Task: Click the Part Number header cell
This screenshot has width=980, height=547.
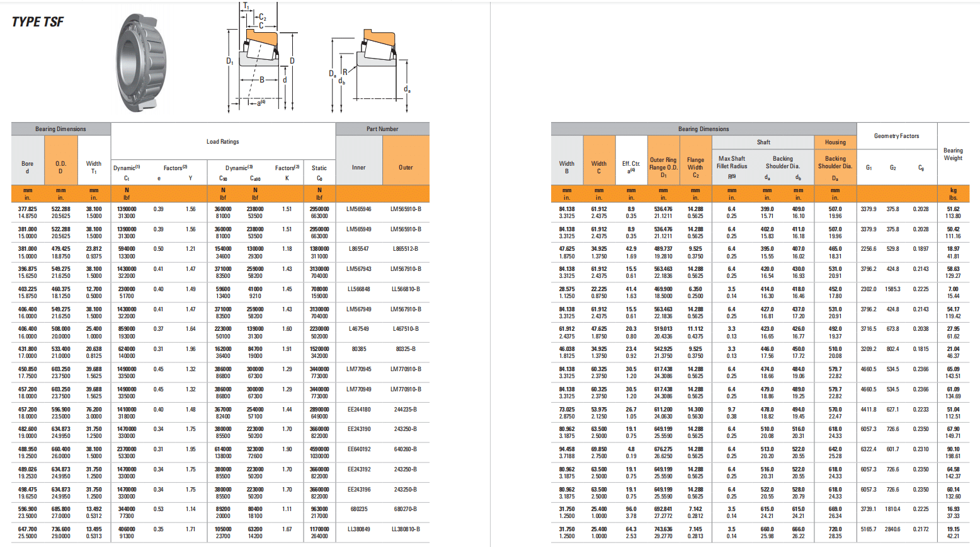Action: tap(382, 129)
